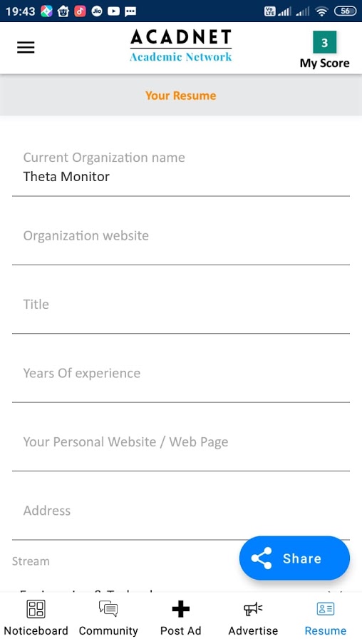Edit the Current Organization name field
Screen dimensions: 362x644
[x=180, y=168]
